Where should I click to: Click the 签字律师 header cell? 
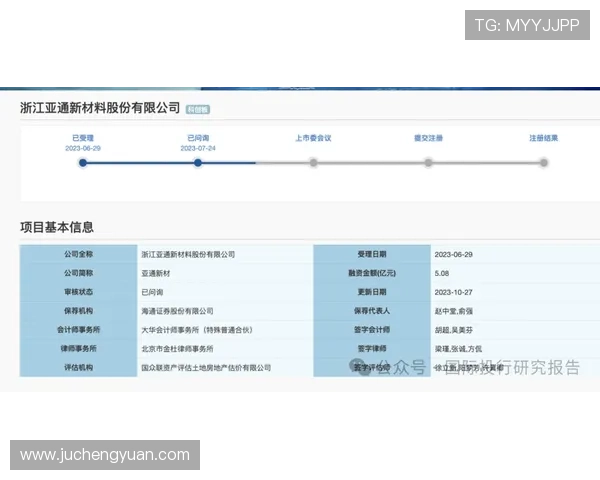[372, 348]
